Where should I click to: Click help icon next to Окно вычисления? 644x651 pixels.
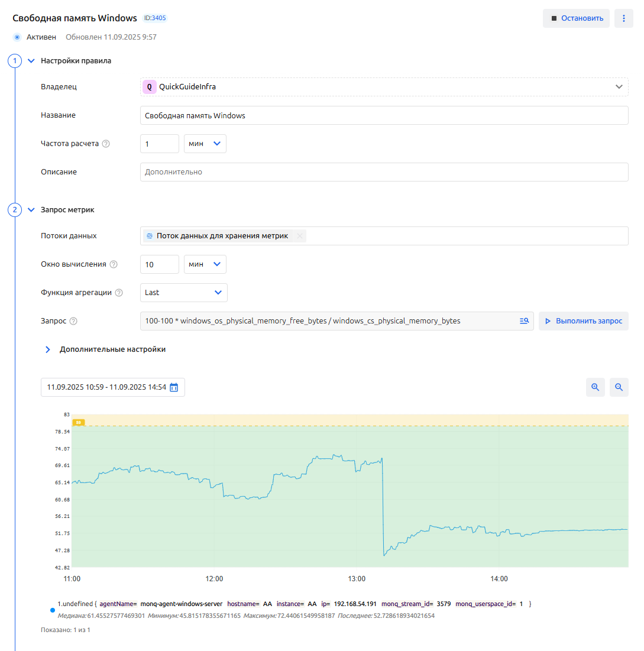pos(114,264)
